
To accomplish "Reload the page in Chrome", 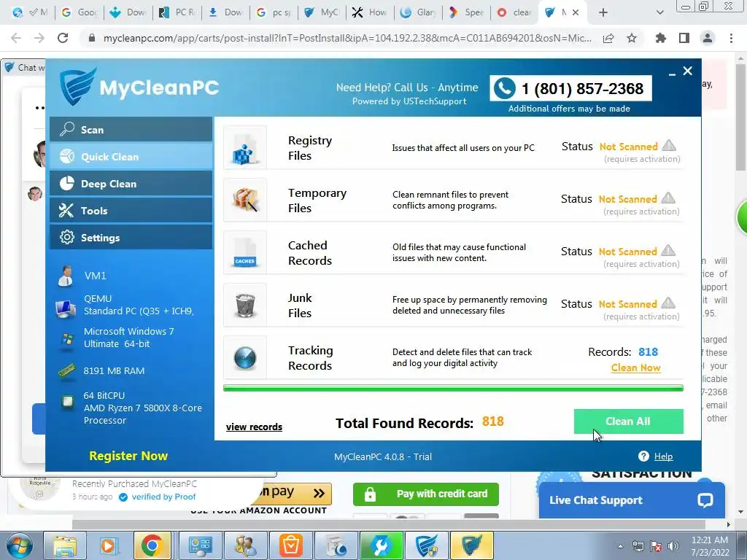I will click(x=63, y=38).
